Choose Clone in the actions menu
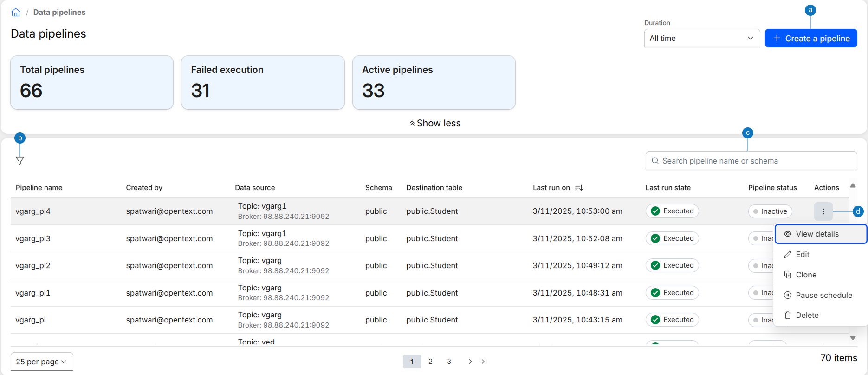Image resolution: width=868 pixels, height=375 pixels. pyautogui.click(x=821, y=275)
